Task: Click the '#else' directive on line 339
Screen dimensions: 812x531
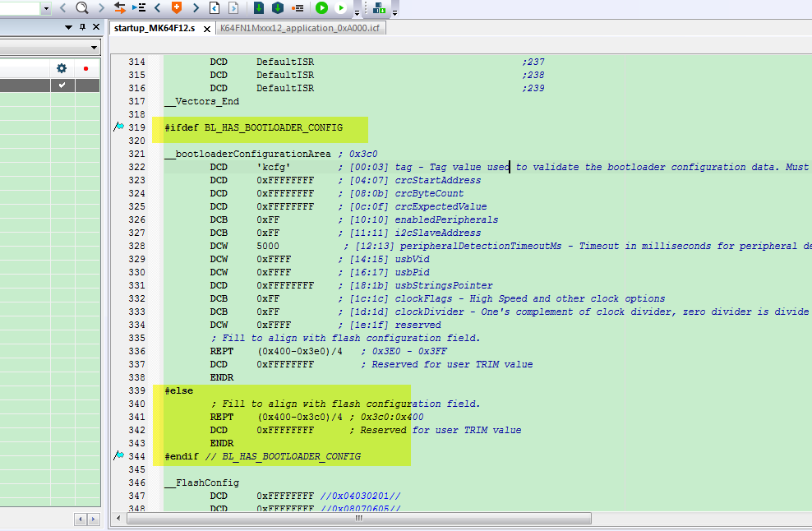Action: 178,390
